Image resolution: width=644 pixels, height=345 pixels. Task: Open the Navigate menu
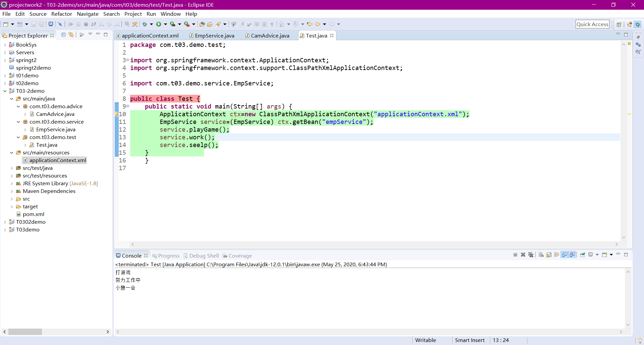pos(88,14)
